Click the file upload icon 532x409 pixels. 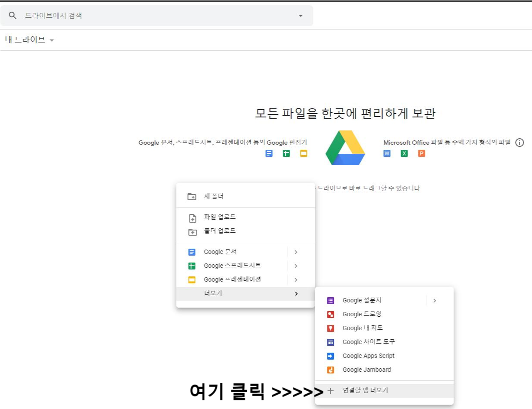point(192,218)
